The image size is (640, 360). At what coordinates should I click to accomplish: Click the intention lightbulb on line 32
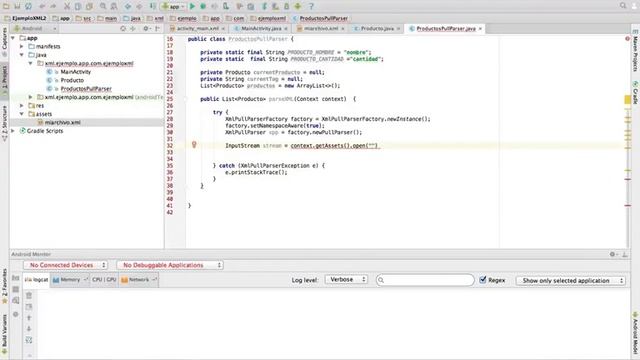[194, 144]
